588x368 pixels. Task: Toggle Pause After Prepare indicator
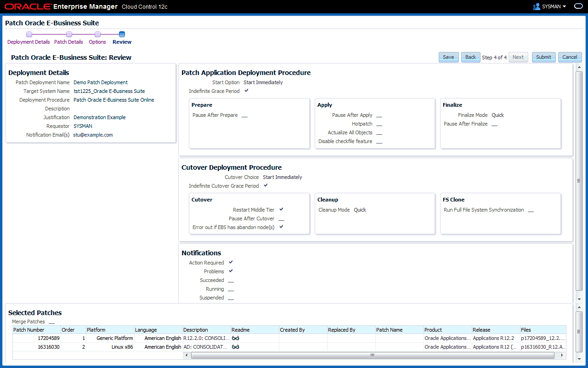tap(244, 116)
